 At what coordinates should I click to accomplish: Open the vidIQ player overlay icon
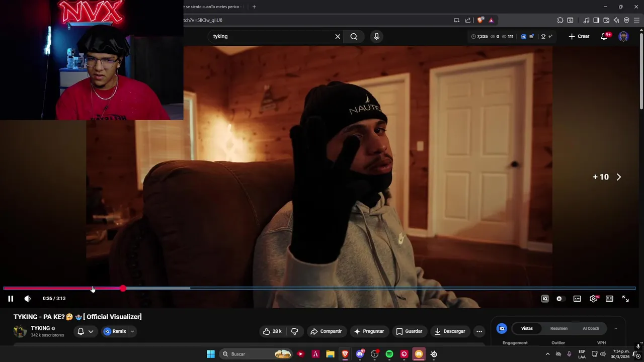(545, 299)
